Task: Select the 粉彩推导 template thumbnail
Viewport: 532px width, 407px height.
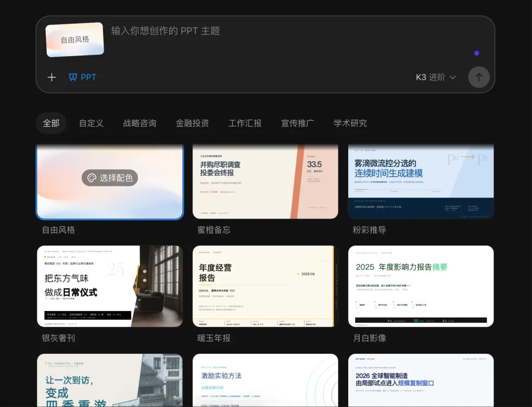Action: tap(421, 181)
